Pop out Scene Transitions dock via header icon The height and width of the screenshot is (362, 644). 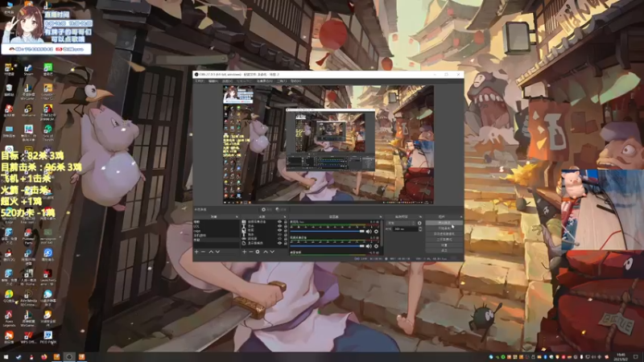(x=420, y=216)
